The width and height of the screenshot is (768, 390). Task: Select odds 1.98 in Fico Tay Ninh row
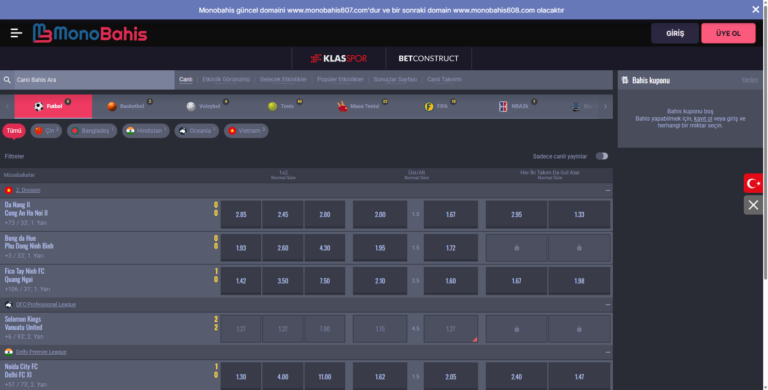(x=579, y=281)
